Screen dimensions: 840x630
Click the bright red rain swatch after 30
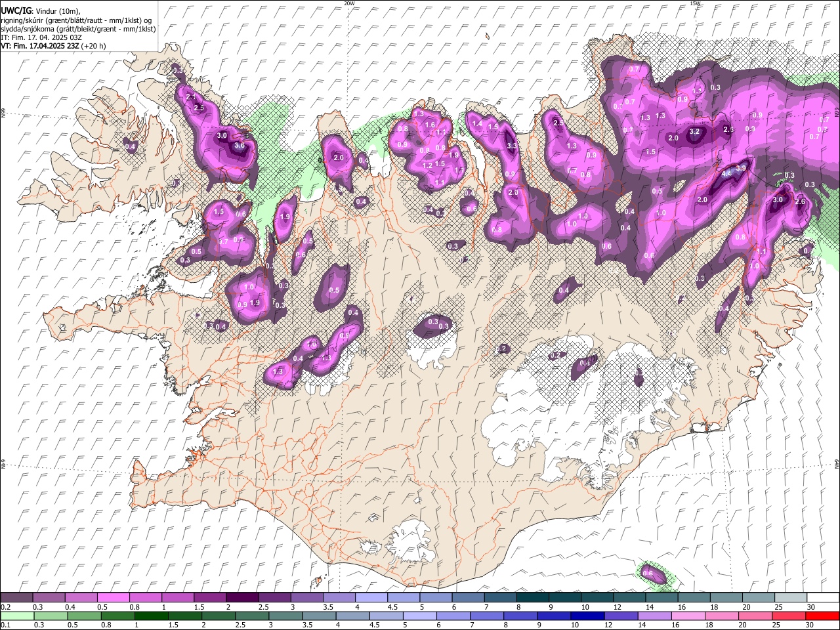click(x=822, y=616)
